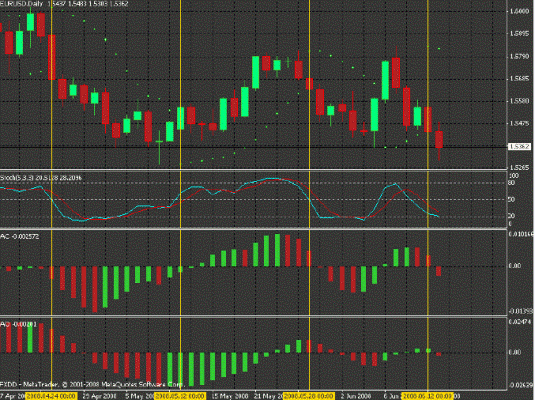
Task: Click the 0.00 level on AO scale
Action: (x=515, y=352)
